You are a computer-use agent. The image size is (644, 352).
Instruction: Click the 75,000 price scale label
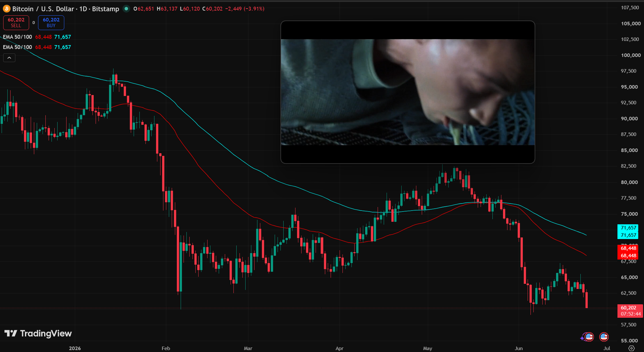click(x=629, y=214)
